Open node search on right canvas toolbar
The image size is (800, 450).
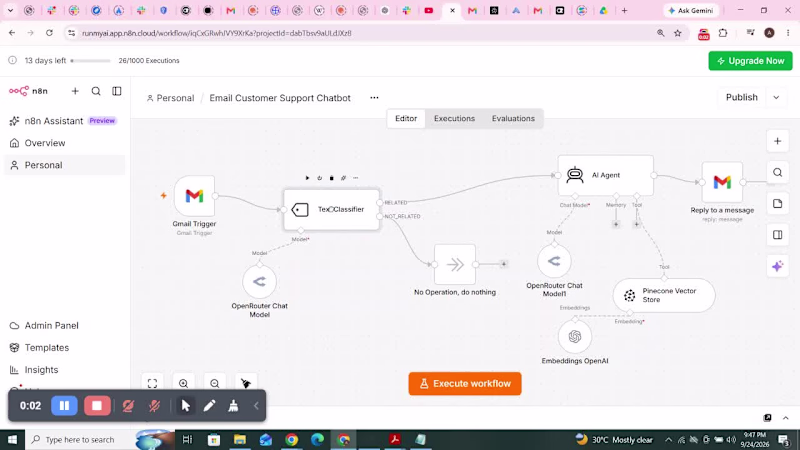pyautogui.click(x=778, y=172)
